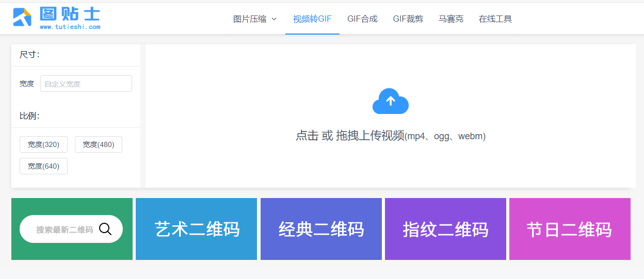The width and height of the screenshot is (644, 279).
Task: Focus the 自定义宽度 input field
Action: point(86,84)
